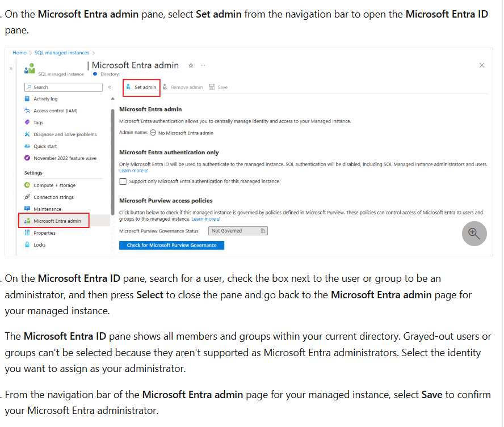Viewport: 504px width, 427px height.
Task: Open Diagnose and solve problems
Action: tap(65, 134)
